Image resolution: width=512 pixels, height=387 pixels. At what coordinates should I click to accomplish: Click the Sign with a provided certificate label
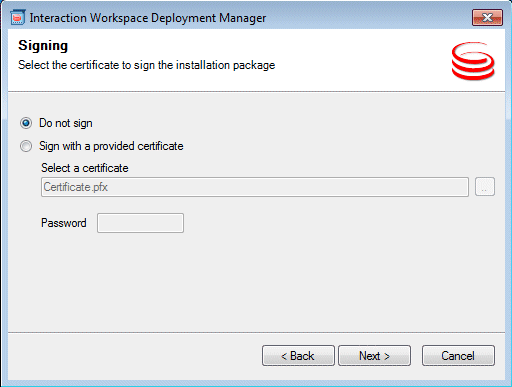111,146
